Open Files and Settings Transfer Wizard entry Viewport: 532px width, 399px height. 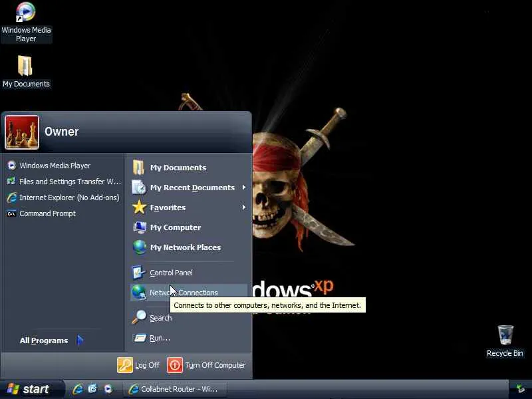click(63, 182)
